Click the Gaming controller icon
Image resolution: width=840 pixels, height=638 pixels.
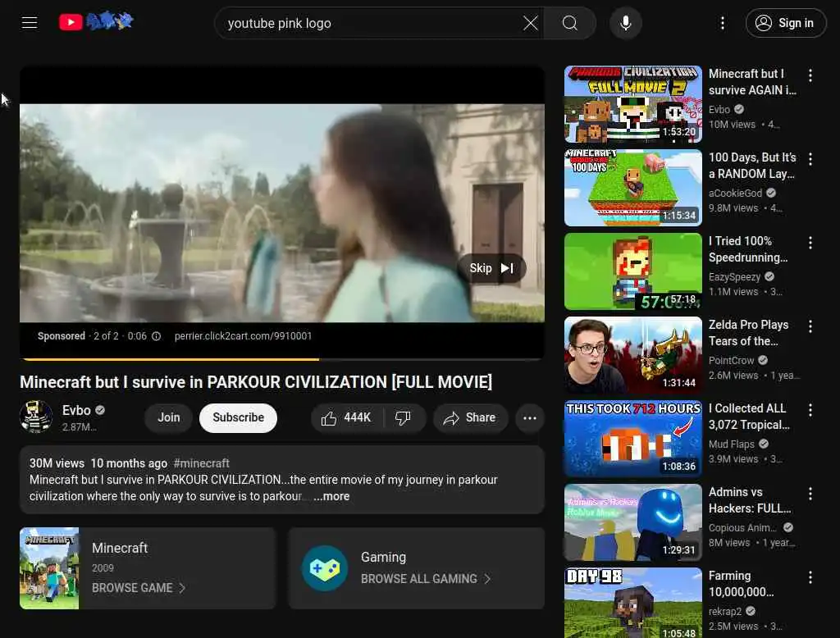tap(325, 568)
